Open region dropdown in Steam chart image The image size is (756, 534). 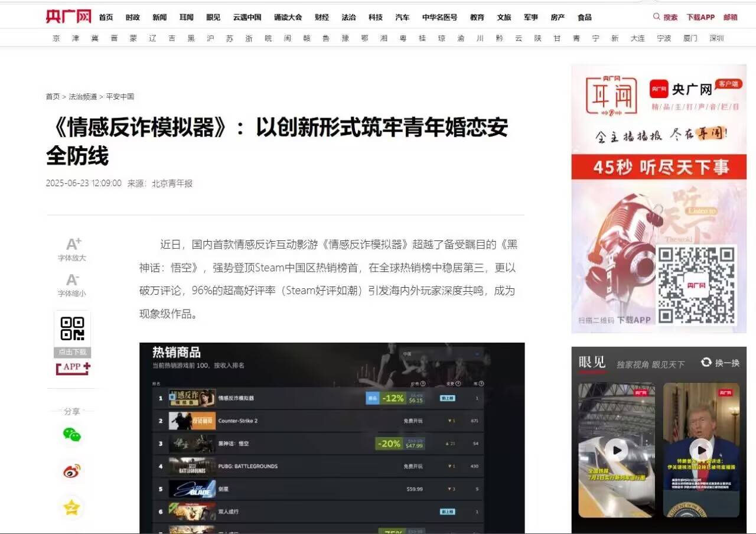441,354
